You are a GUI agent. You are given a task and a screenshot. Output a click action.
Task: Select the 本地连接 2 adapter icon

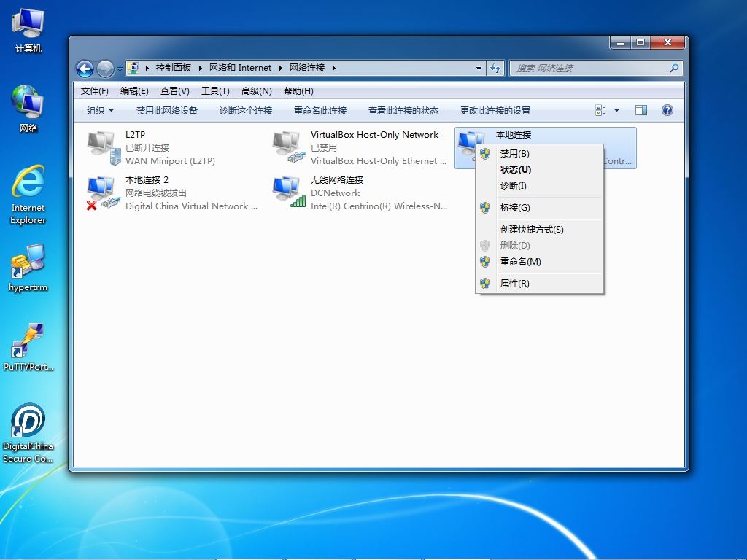tap(103, 192)
